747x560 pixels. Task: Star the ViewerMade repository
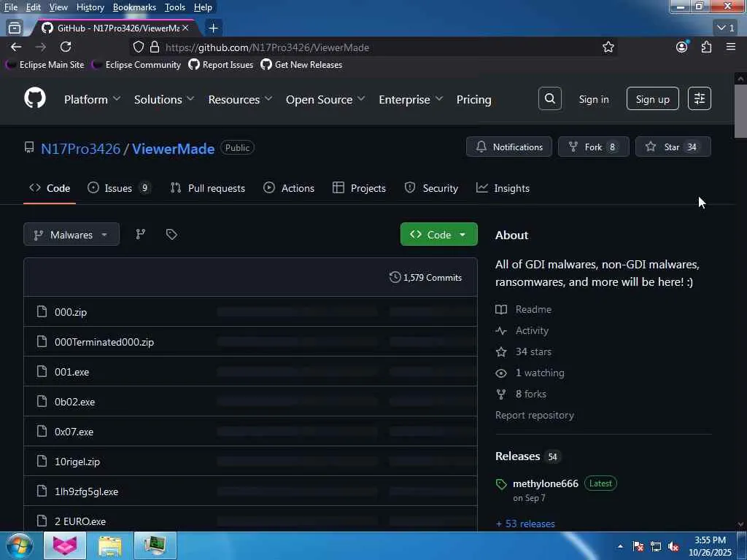pos(673,147)
